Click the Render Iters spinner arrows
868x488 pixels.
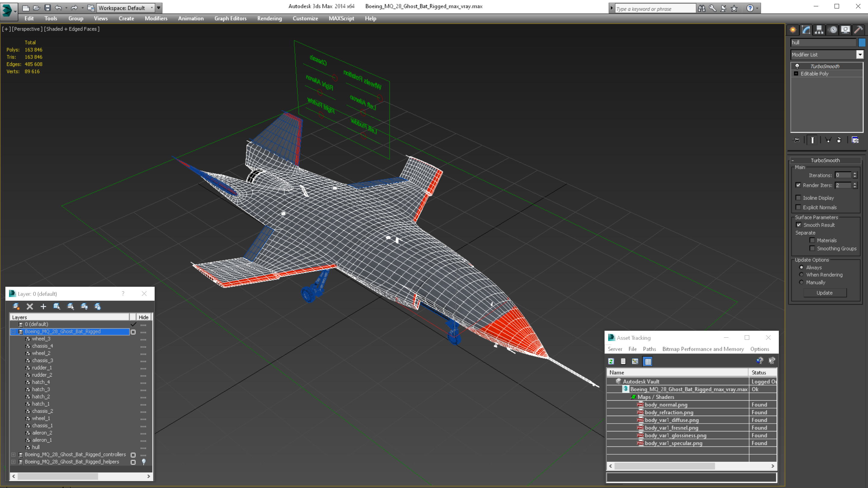pos(854,185)
